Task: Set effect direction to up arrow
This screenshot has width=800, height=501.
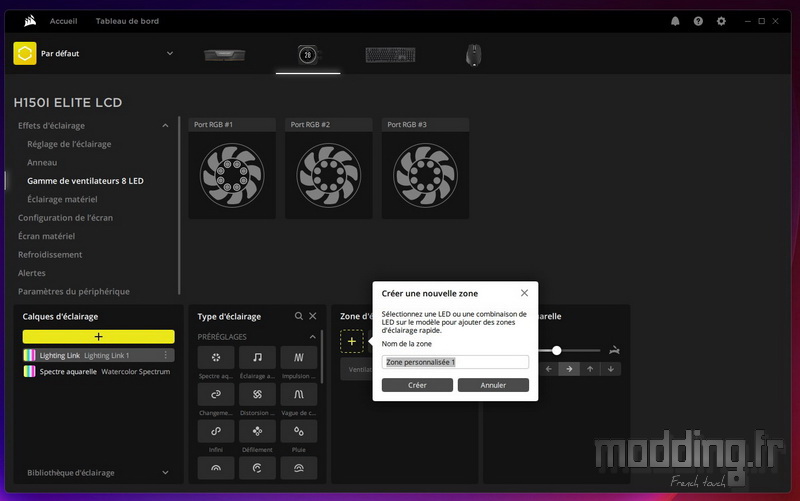Action: 590,369
